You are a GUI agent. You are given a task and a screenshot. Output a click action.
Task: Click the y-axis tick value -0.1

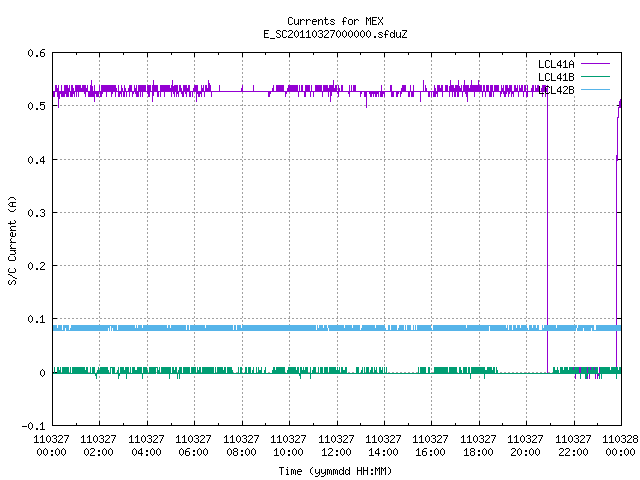pos(33,426)
